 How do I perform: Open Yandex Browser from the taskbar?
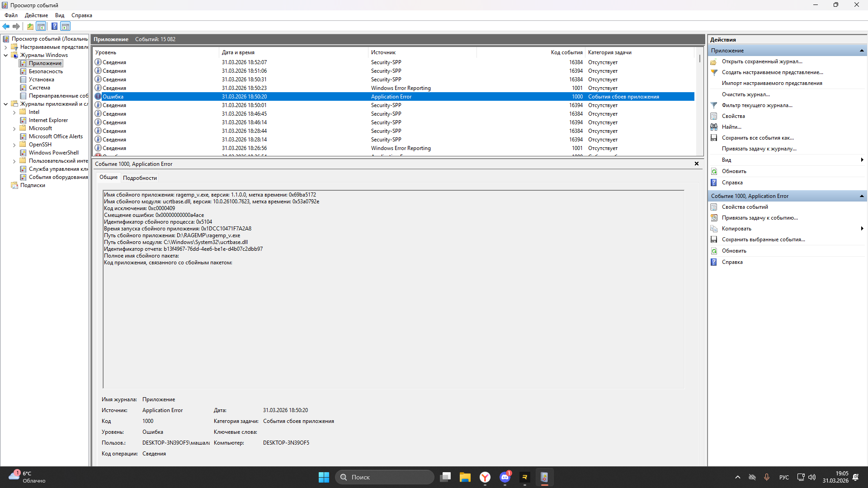coord(485,477)
